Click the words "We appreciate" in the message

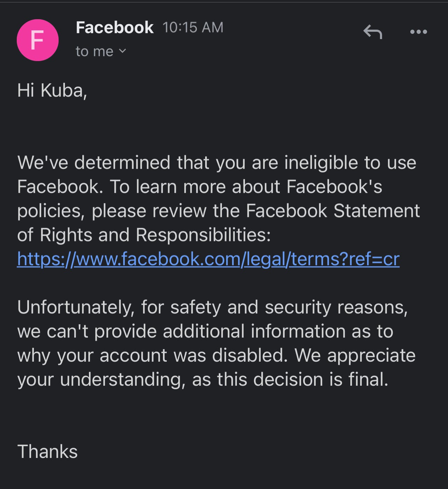pyautogui.click(x=355, y=355)
